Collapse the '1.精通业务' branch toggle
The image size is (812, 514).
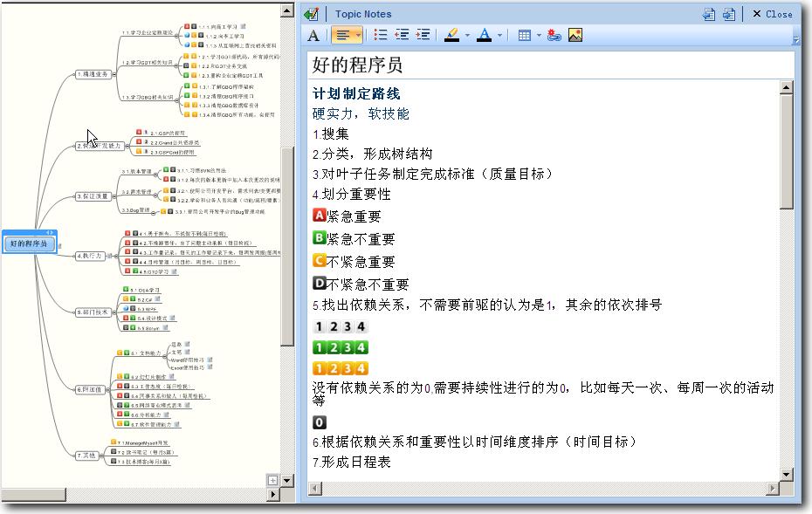tap(114, 74)
